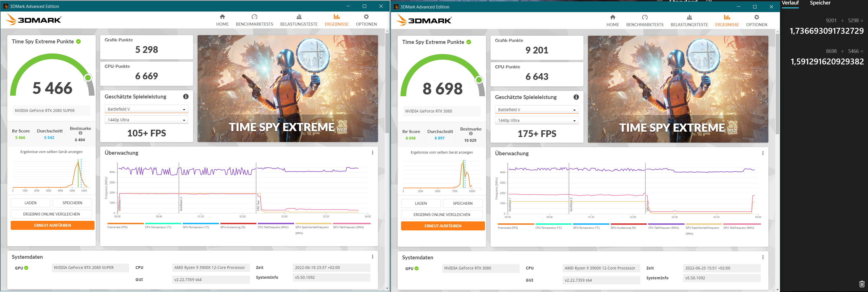
Task: Click Time Spy Extreme image in right window
Action: (x=678, y=89)
